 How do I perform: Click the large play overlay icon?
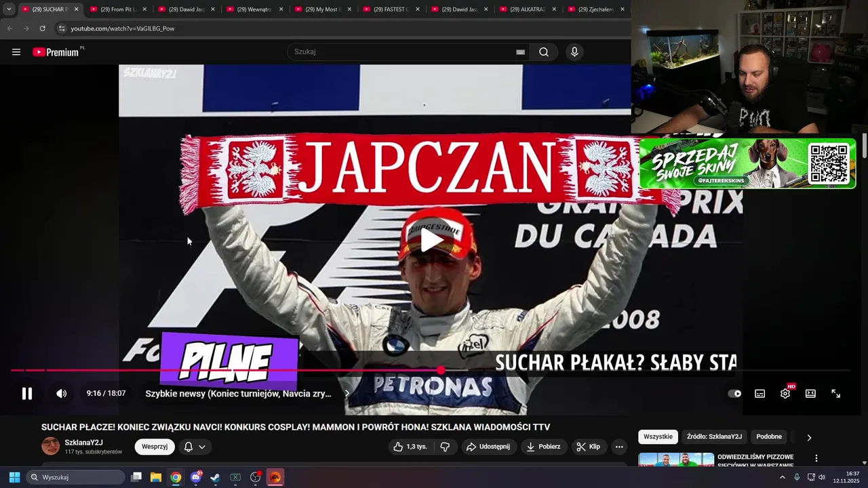click(432, 240)
